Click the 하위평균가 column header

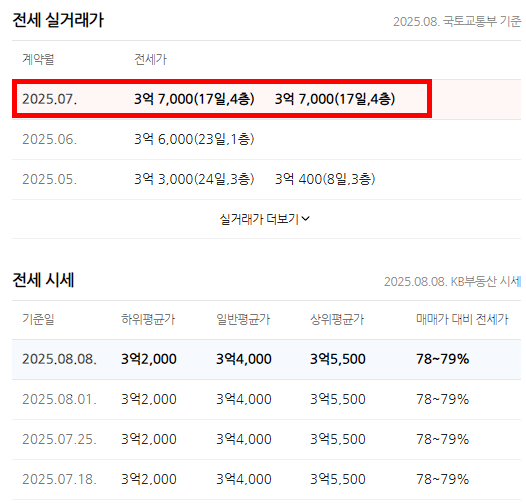pos(148,319)
